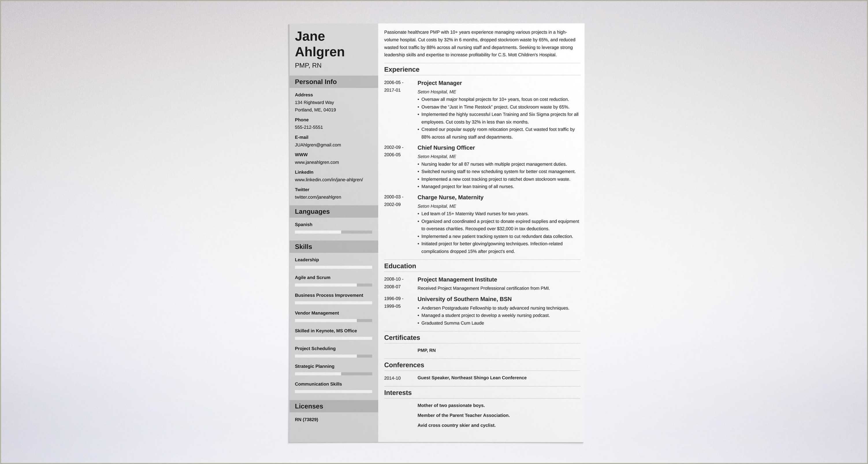Viewport: 868px width, 464px height.
Task: Select the Experience section header
Action: [x=401, y=69]
